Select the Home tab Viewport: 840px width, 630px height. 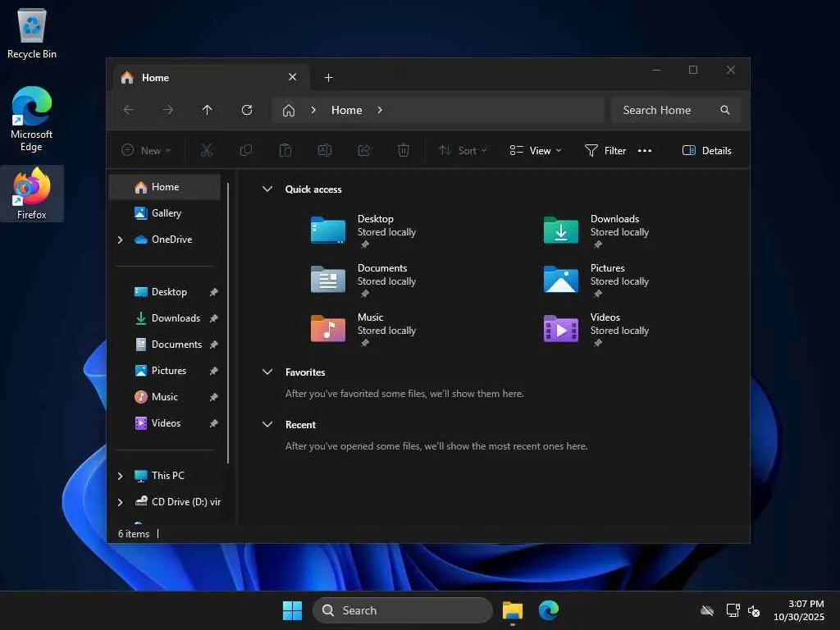tap(197, 77)
